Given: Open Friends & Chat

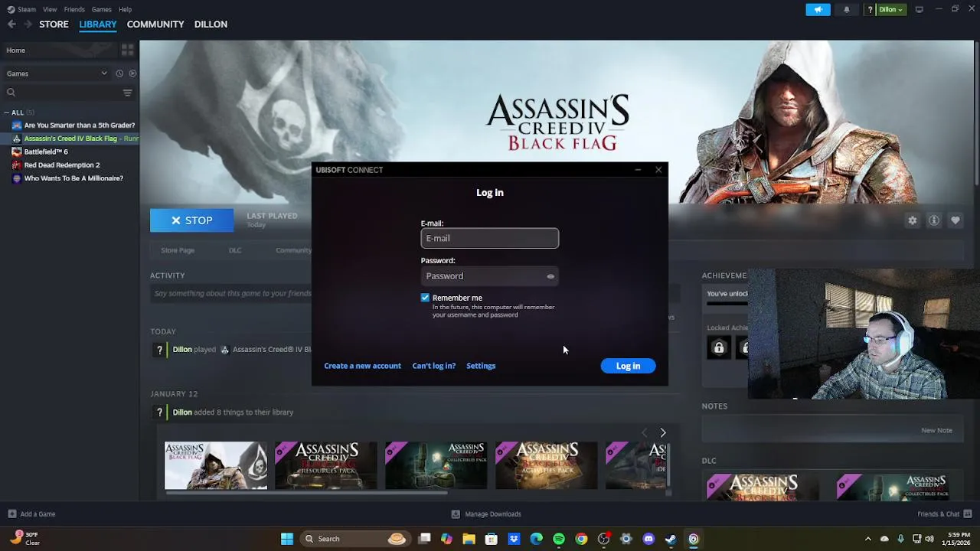Looking at the screenshot, I should click(945, 514).
